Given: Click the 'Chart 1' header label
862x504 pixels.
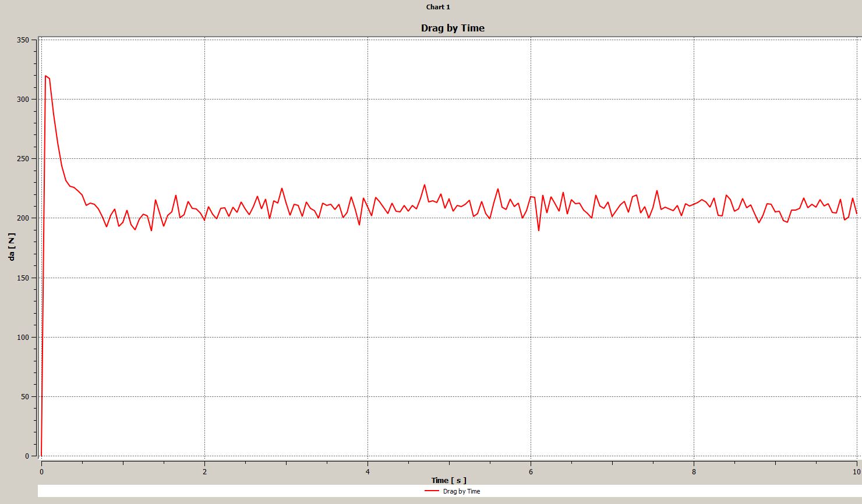Looking at the screenshot, I should (438, 7).
